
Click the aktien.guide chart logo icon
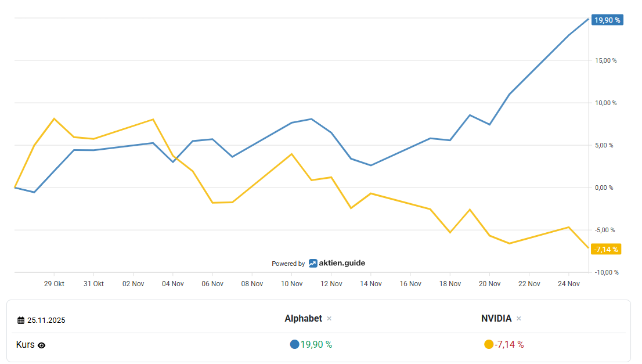point(313,263)
